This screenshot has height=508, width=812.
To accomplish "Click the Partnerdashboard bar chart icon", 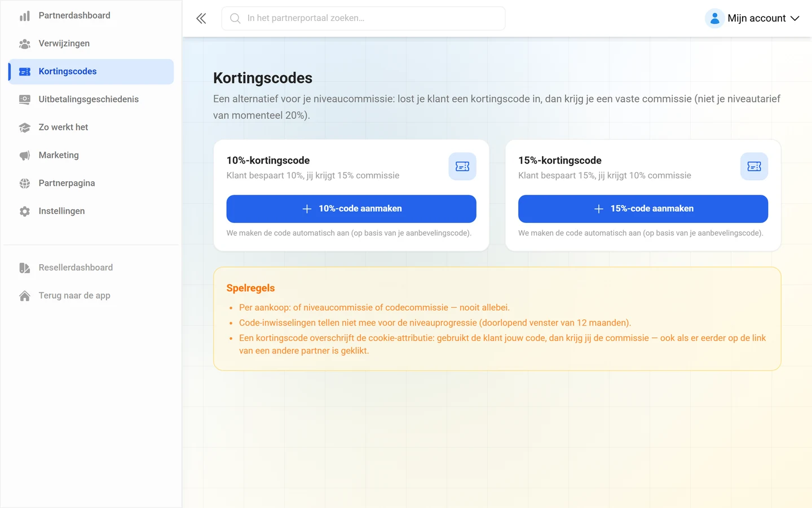I will pos(25,16).
